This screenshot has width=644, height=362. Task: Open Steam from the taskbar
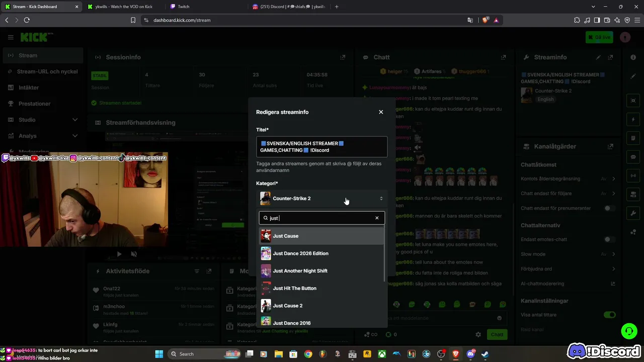485,354
